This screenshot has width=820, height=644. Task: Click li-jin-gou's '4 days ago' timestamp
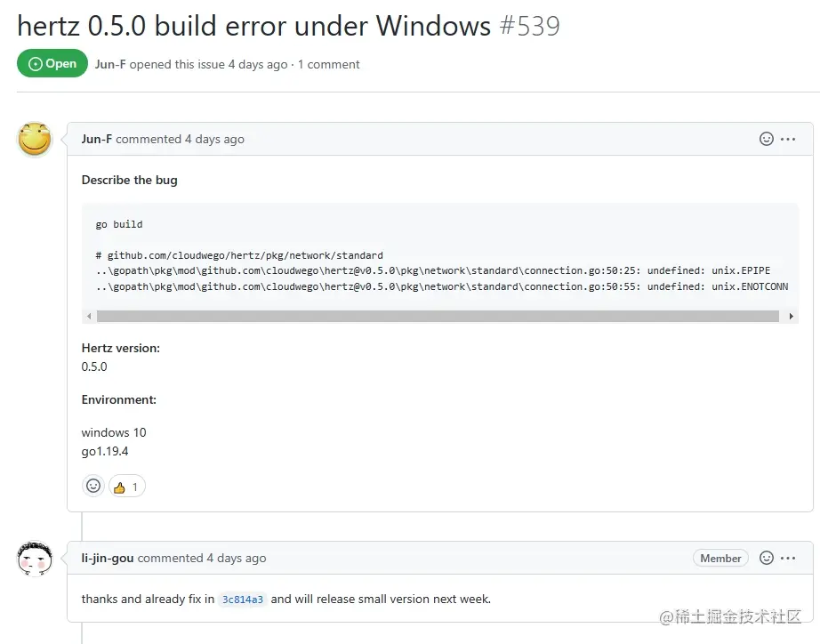click(237, 559)
